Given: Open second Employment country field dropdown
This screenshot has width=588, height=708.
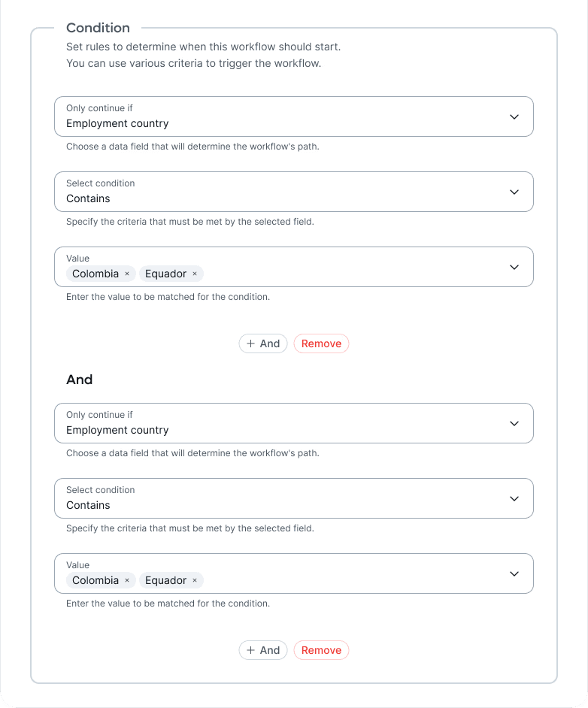Looking at the screenshot, I should 293,423.
